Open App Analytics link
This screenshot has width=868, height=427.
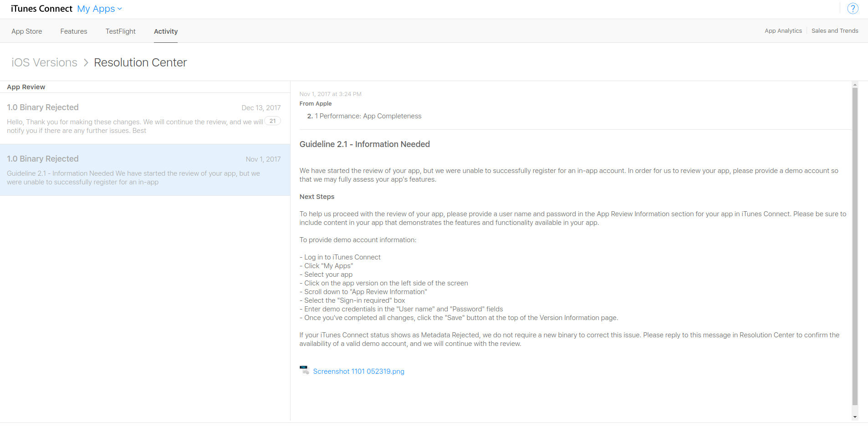pyautogui.click(x=783, y=31)
